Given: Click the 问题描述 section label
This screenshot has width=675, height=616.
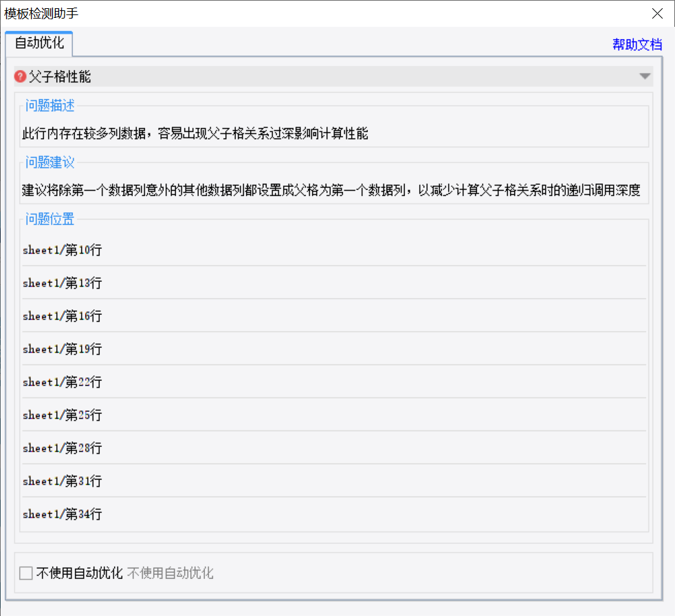Looking at the screenshot, I should click(x=48, y=105).
